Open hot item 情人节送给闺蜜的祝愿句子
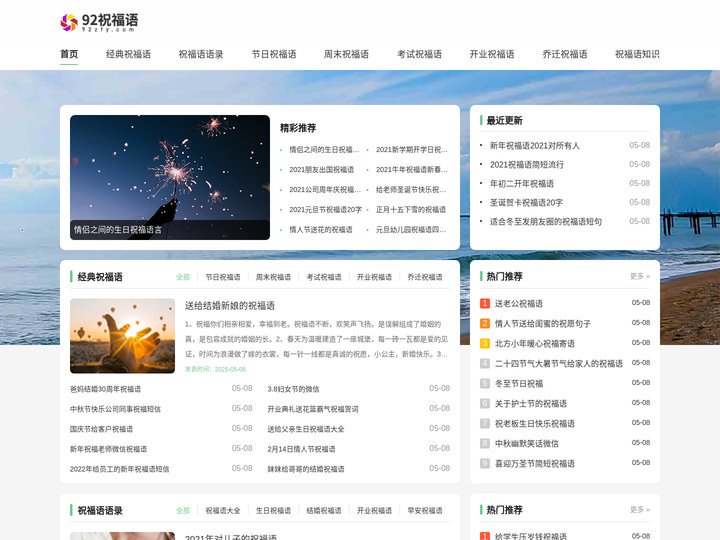The width and height of the screenshot is (720, 540). [x=543, y=324]
